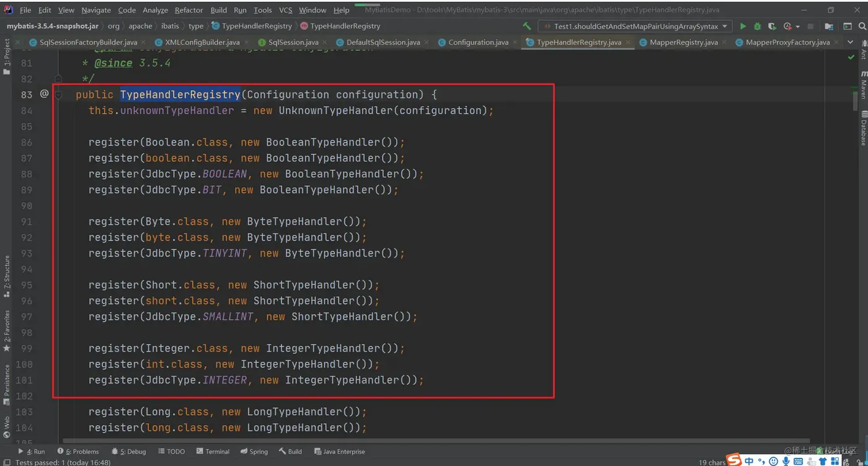
Task: Run with Coverage from the shield icon
Action: click(x=772, y=26)
